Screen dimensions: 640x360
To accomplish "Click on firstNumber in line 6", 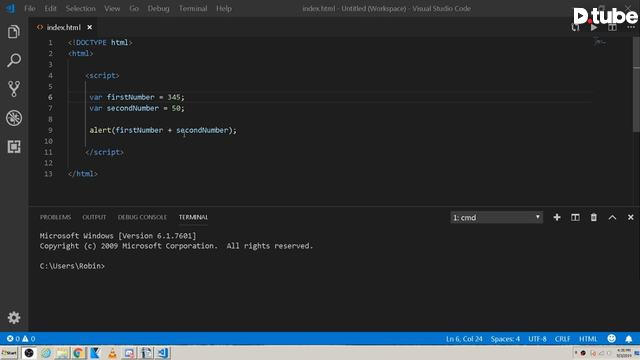I will [x=131, y=97].
